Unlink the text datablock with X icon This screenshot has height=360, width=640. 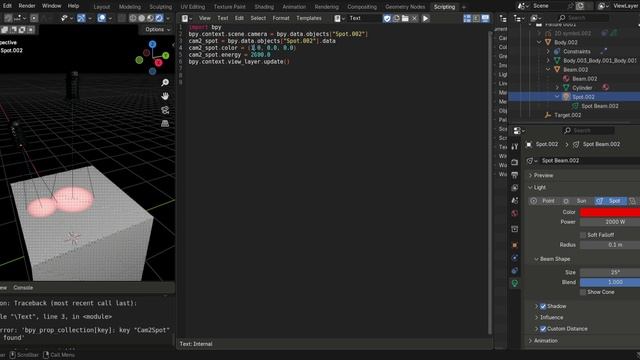point(414,18)
